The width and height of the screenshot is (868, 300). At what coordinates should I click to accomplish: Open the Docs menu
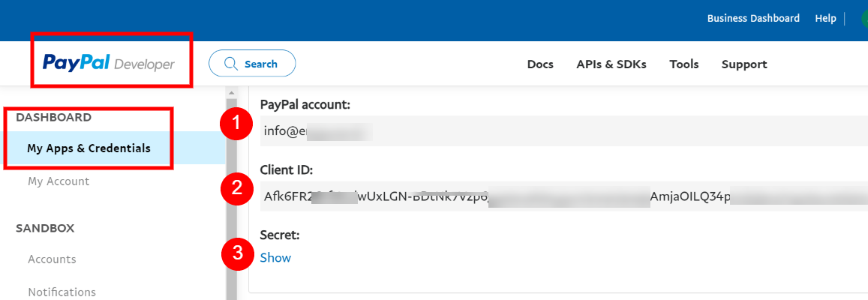click(x=540, y=64)
